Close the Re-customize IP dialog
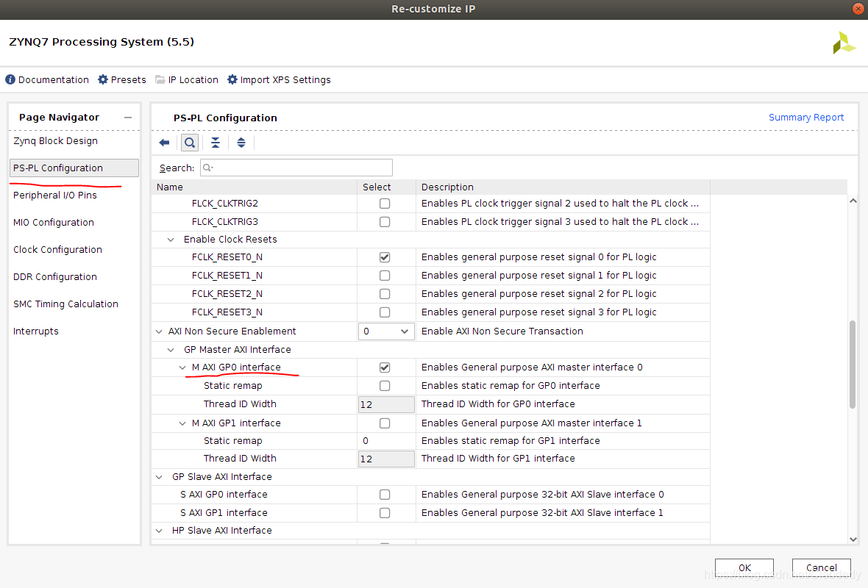Screen dimensions: 868x588 tap(858, 9)
